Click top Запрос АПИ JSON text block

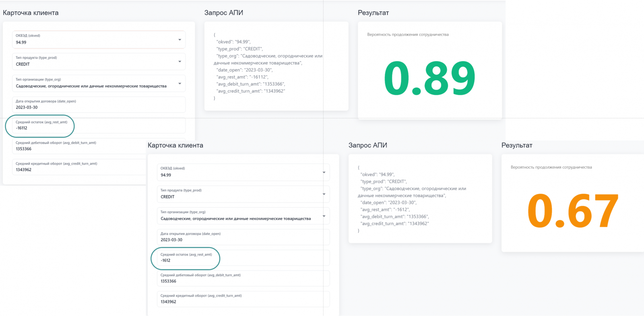[268, 66]
